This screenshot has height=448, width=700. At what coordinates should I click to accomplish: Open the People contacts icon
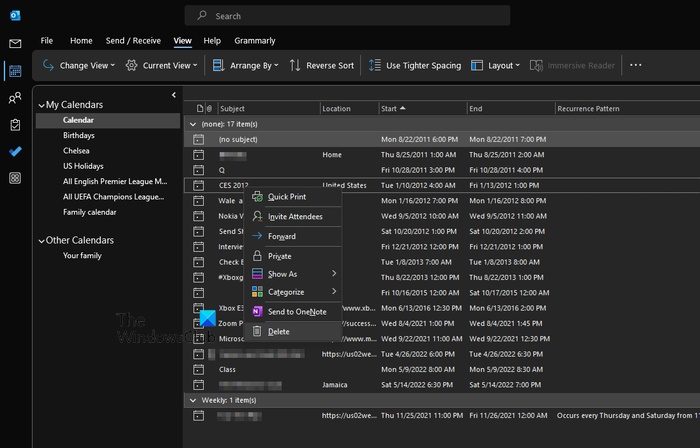coord(15,98)
